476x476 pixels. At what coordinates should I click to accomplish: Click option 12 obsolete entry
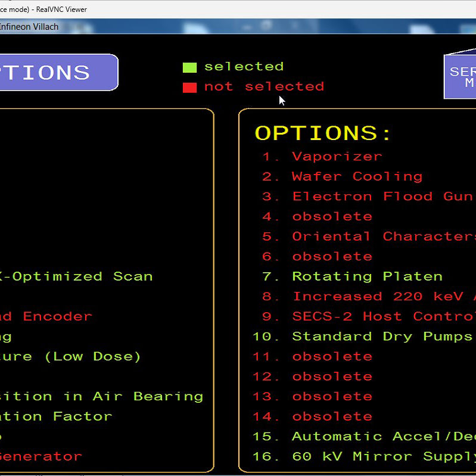point(313,377)
